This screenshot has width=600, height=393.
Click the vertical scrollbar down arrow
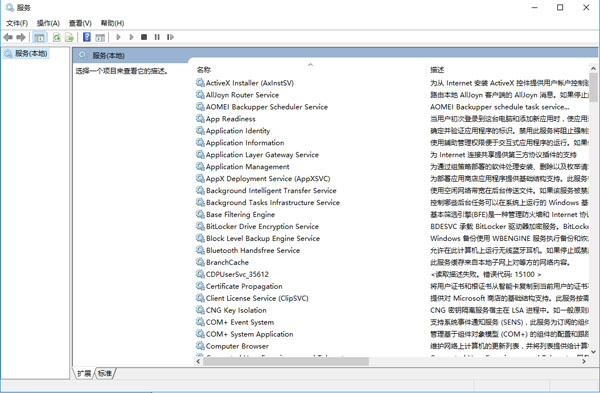[593, 352]
